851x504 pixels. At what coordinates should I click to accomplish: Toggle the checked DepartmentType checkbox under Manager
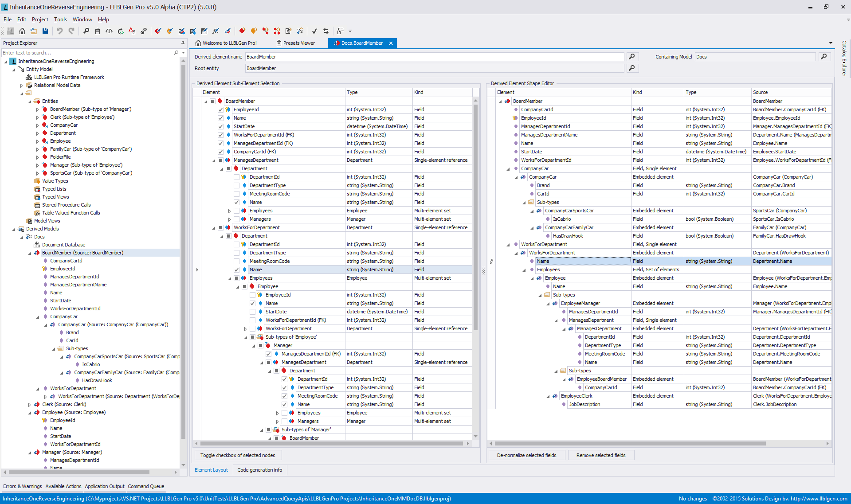[x=284, y=387]
